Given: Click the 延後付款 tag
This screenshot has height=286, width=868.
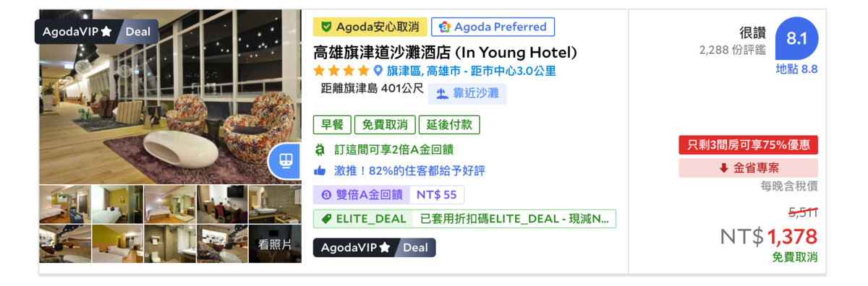Looking at the screenshot, I should click(449, 124).
